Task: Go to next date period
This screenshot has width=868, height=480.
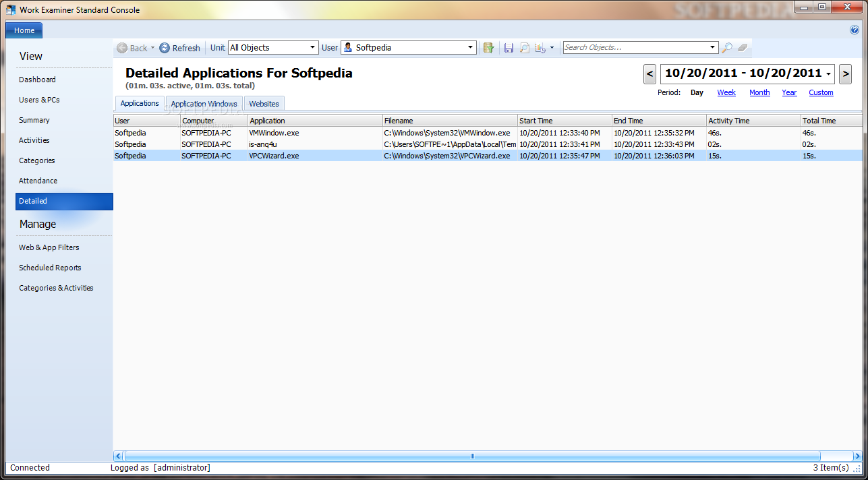Action: [845, 73]
